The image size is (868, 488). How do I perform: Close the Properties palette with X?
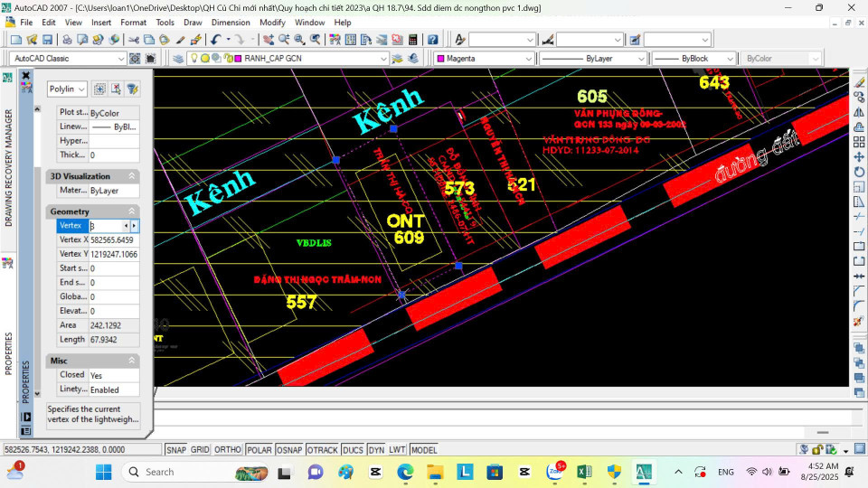[25, 75]
